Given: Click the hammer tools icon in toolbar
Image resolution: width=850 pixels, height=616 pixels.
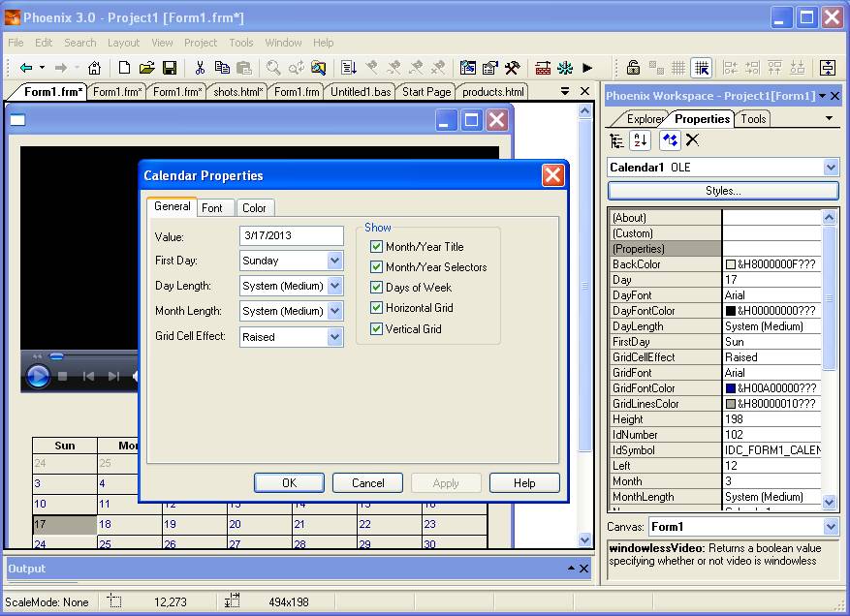Looking at the screenshot, I should (x=513, y=68).
